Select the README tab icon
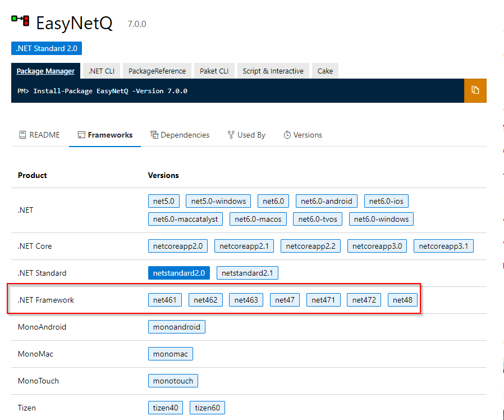The width and height of the screenshot is (504, 420). click(x=23, y=135)
